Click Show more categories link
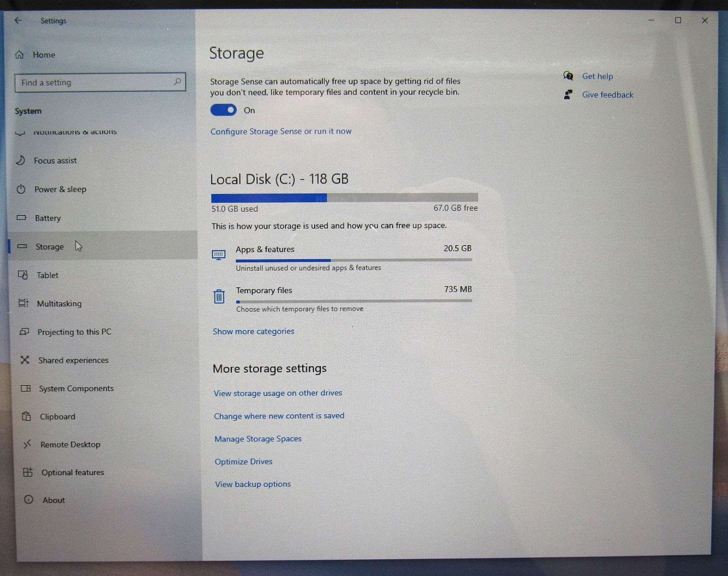Viewport: 728px width, 576px height. pyautogui.click(x=253, y=331)
